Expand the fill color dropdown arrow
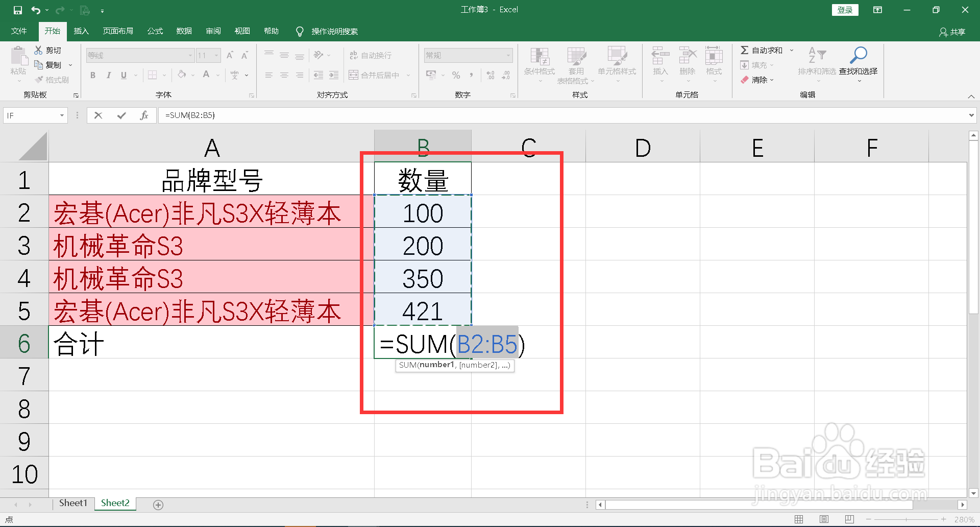The image size is (980, 527). pyautogui.click(x=192, y=75)
